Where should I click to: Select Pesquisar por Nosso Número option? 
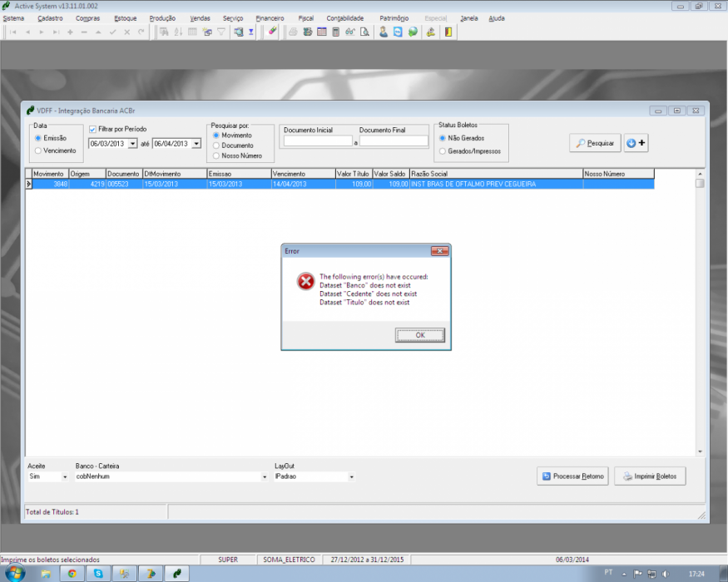tap(215, 156)
